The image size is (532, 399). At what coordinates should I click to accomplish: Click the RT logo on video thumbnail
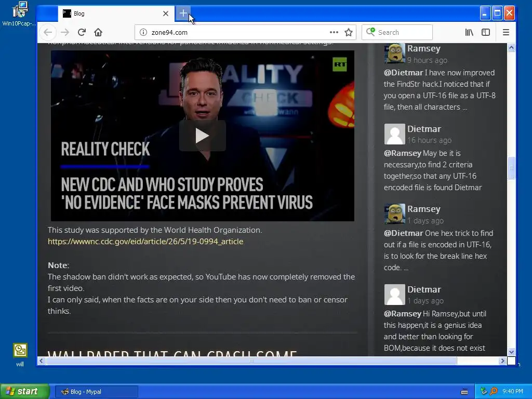340,64
